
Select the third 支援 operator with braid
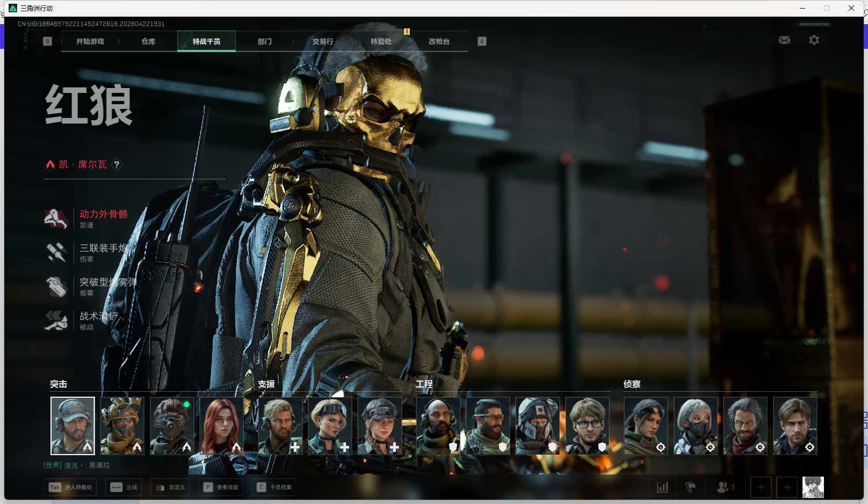point(380,426)
